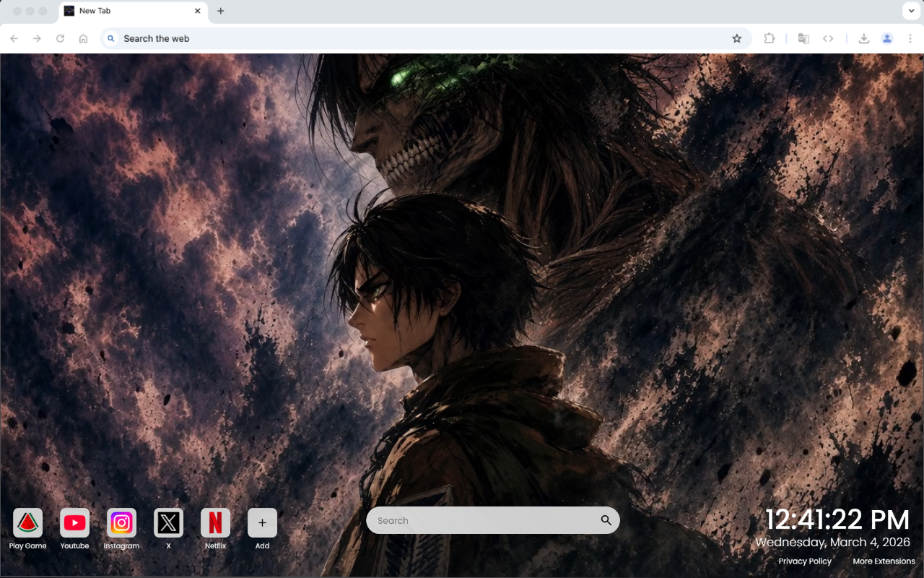
Task: Click the Wednesday, March 4, 2026 date
Action: click(x=833, y=542)
